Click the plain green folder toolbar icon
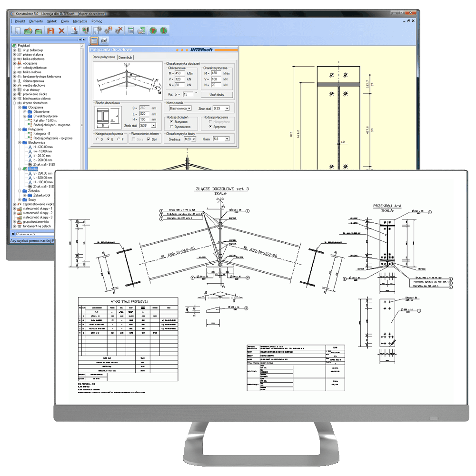This screenshot has width=476, height=476. 39,31
